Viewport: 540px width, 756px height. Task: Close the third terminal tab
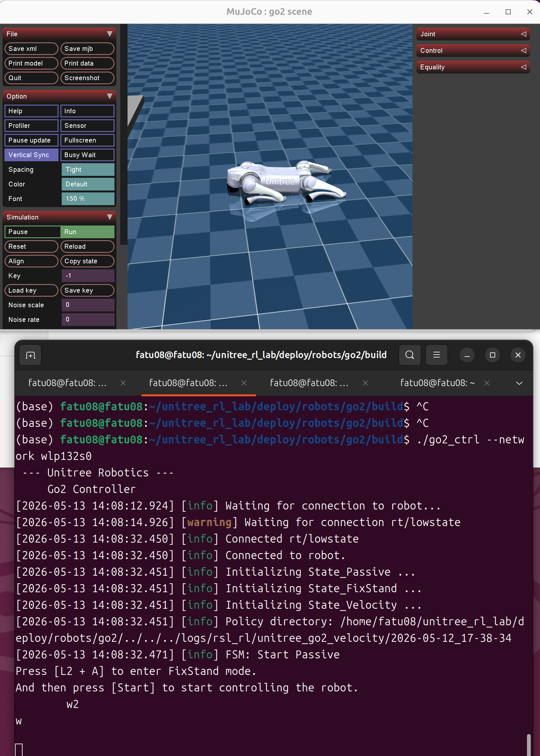click(365, 383)
